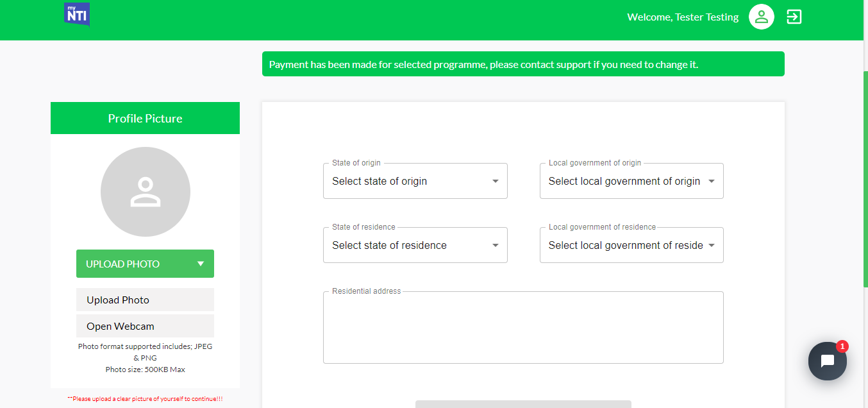The width and height of the screenshot is (868, 408).
Task: Click the payment notice banner
Action: point(523,64)
